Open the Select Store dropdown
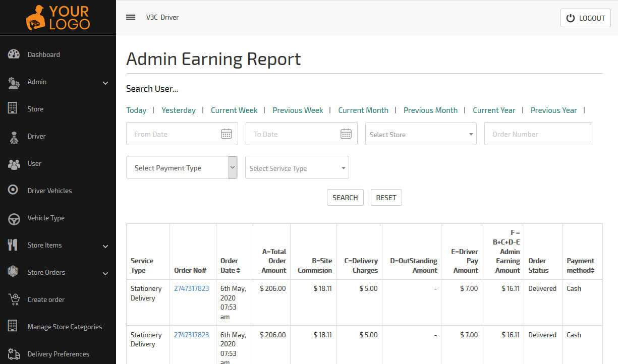Viewport: 618px width, 364px height. coord(421,135)
